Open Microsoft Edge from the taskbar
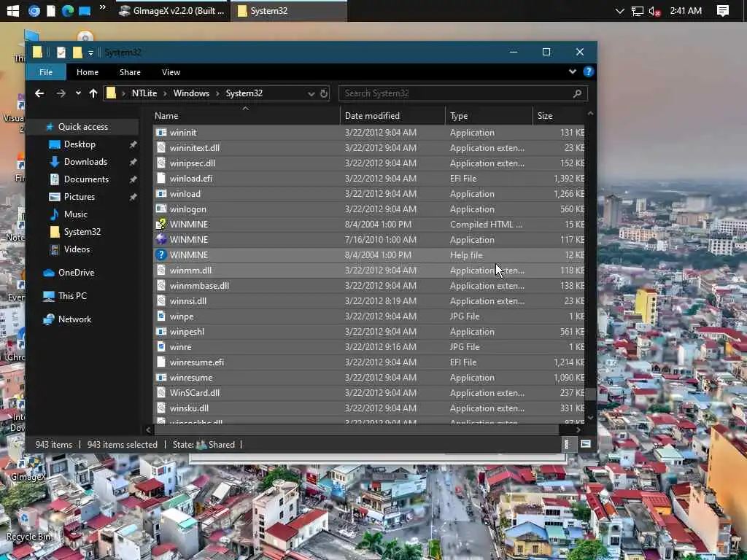Screen dimensions: 747x560 click(68, 10)
